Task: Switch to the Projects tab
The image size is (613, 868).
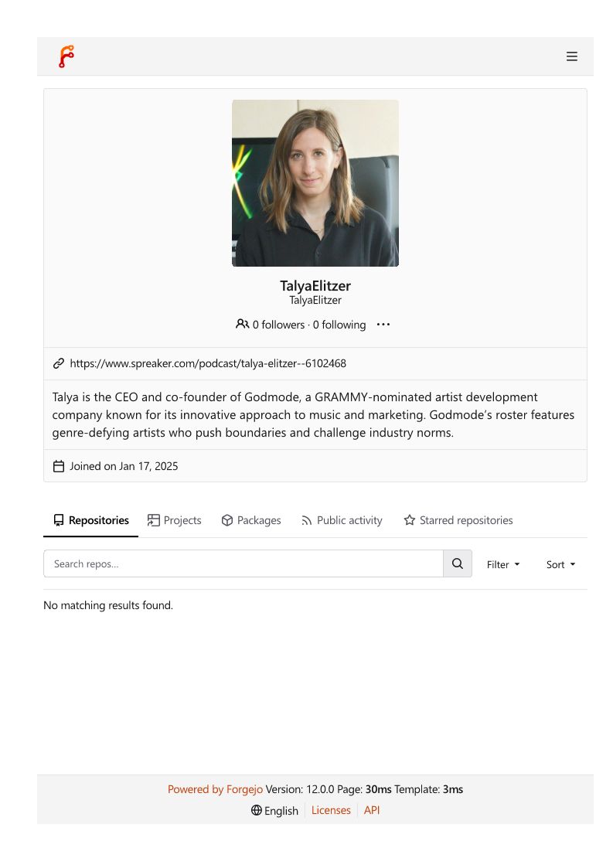Action: pyautogui.click(x=175, y=520)
